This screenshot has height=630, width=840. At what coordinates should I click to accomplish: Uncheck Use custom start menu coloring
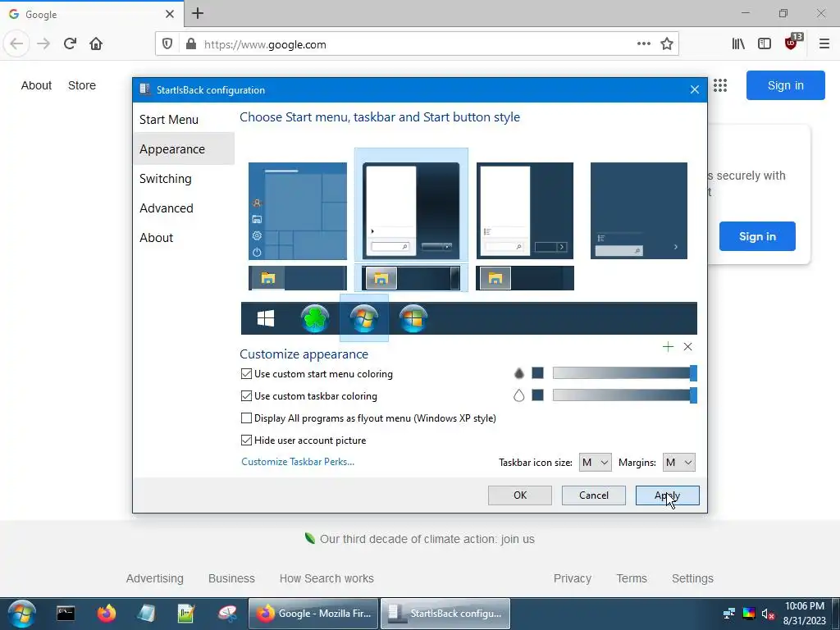pyautogui.click(x=246, y=374)
